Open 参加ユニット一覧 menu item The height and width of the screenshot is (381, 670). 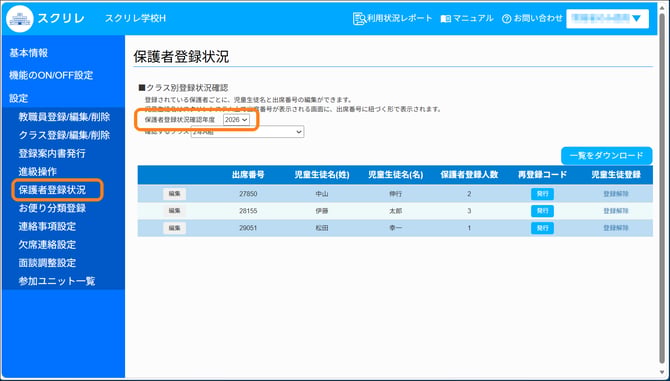pyautogui.click(x=57, y=281)
